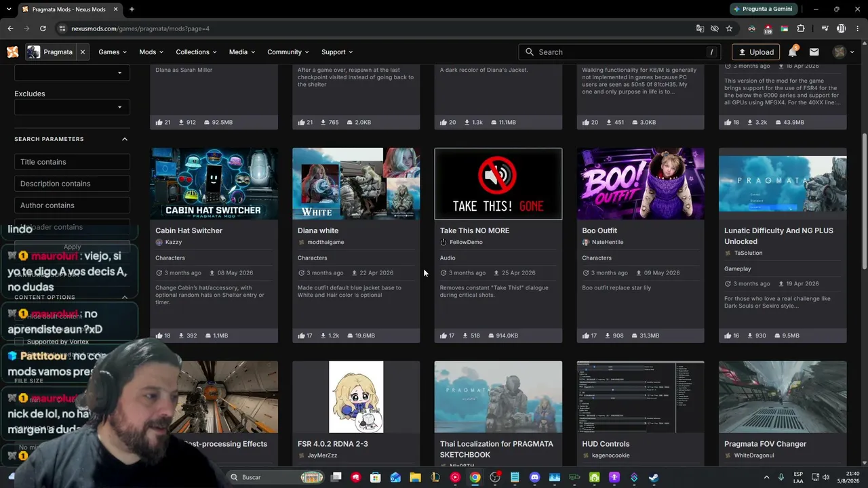This screenshot has width=868, height=488.
Task: Click the Author contains field
Action: coord(72,205)
